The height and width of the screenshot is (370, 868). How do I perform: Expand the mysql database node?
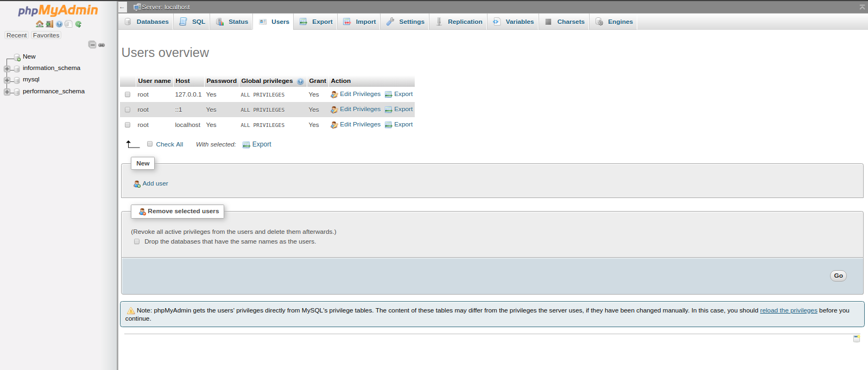point(7,80)
